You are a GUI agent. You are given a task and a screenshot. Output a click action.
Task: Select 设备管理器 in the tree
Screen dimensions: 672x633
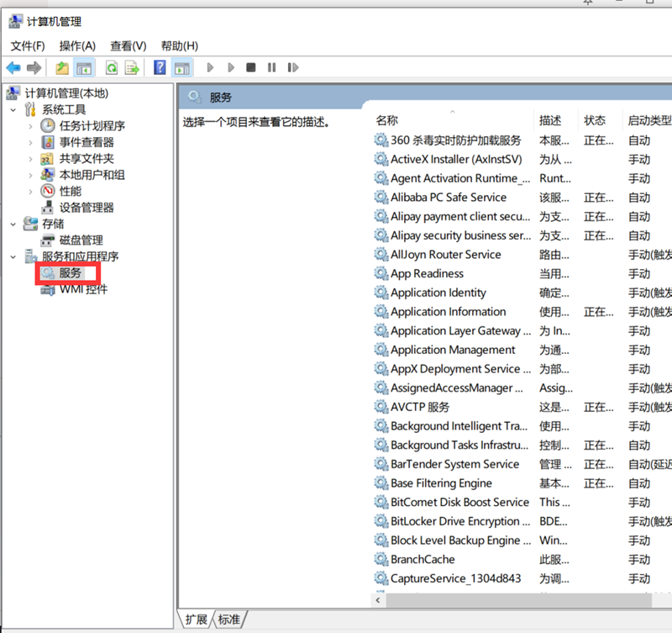pyautogui.click(x=86, y=208)
